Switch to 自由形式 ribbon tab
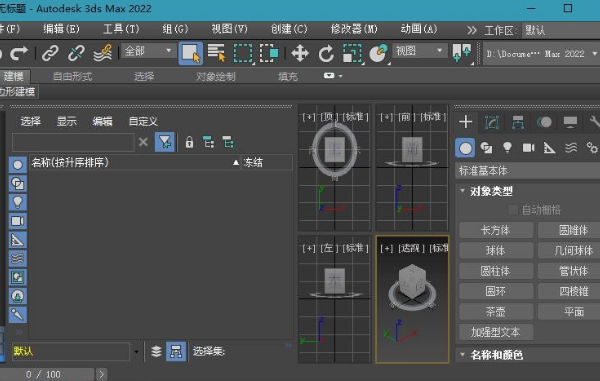The height and width of the screenshot is (381, 600). click(72, 77)
